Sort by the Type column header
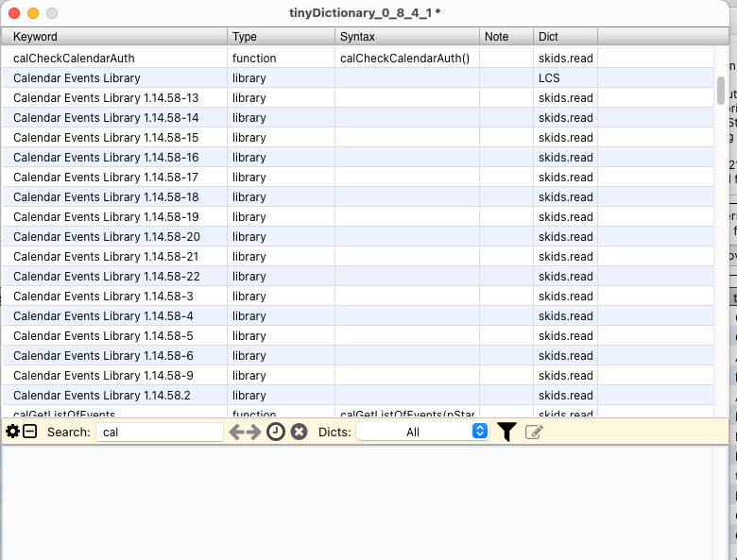Image resolution: width=737 pixels, height=560 pixels. [281, 37]
